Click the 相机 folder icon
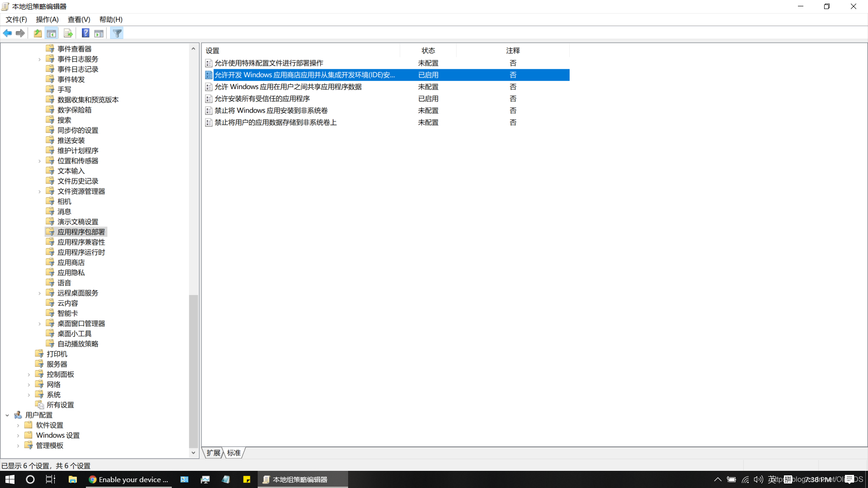This screenshot has width=868, height=488. point(50,202)
